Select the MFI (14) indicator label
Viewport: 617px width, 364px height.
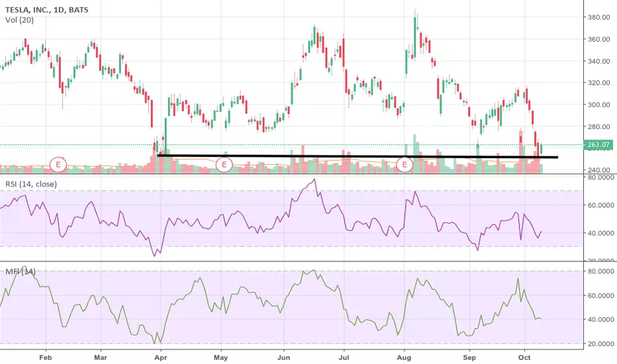21,271
